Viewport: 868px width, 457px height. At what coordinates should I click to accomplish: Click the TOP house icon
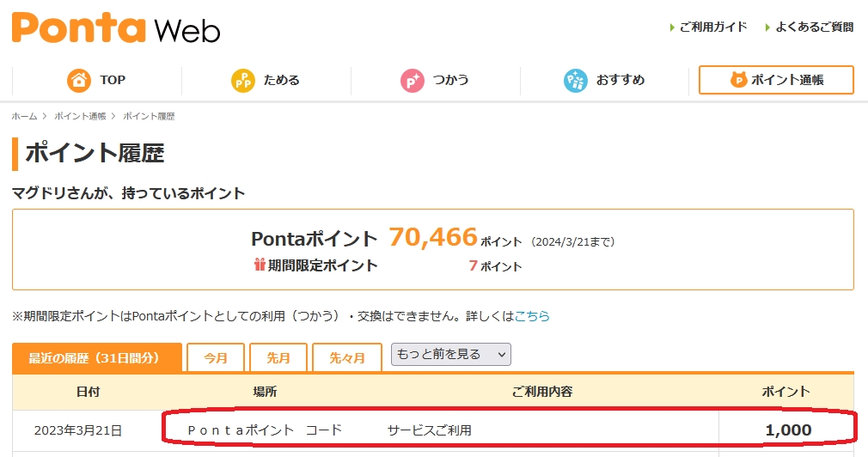pyautogui.click(x=79, y=81)
